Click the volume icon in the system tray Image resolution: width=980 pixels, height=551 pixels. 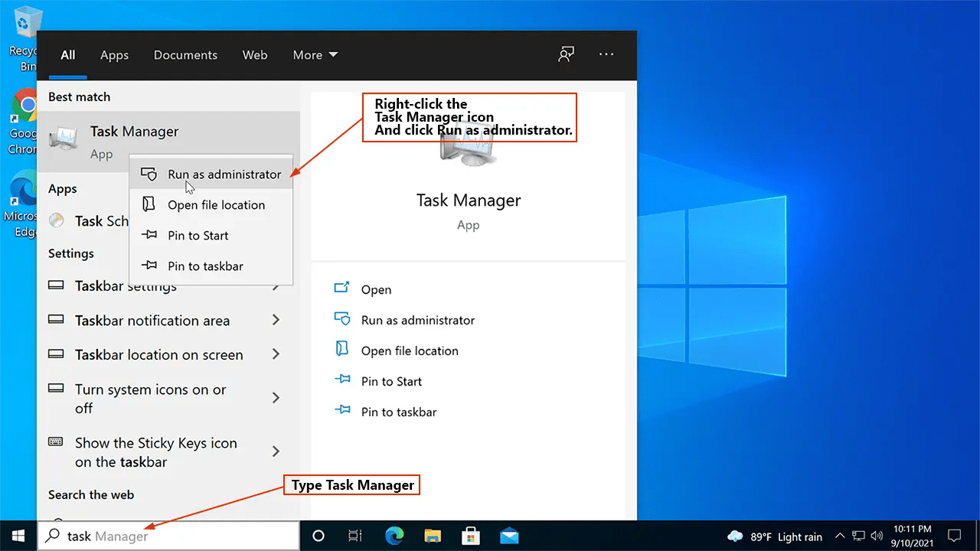[x=877, y=536]
